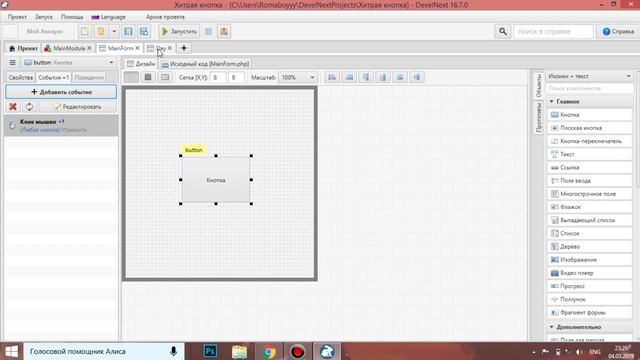Click the grid X value input field
Image resolution: width=640 pixels, height=360 pixels.
(x=218, y=77)
